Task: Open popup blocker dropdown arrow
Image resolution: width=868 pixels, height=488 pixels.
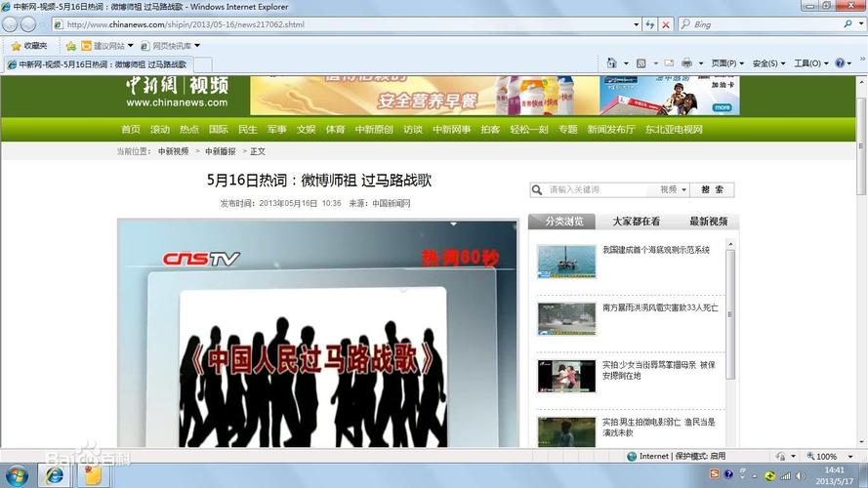Action: pos(793,457)
